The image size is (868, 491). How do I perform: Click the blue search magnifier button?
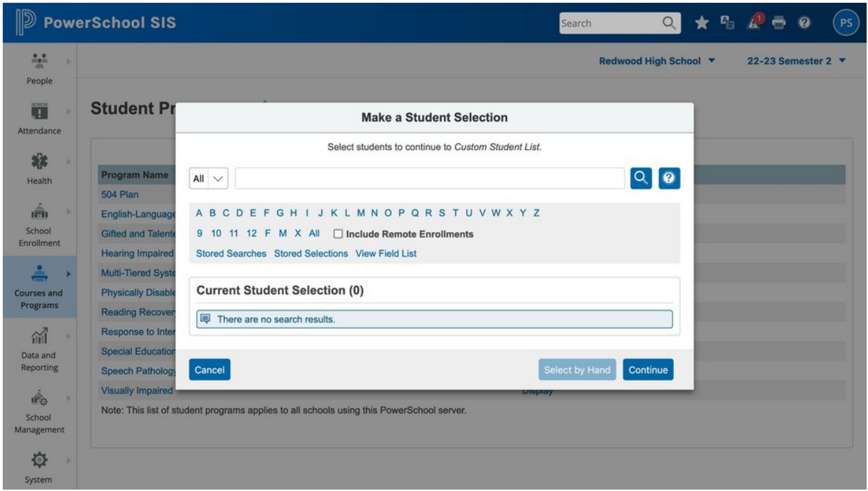(x=642, y=179)
